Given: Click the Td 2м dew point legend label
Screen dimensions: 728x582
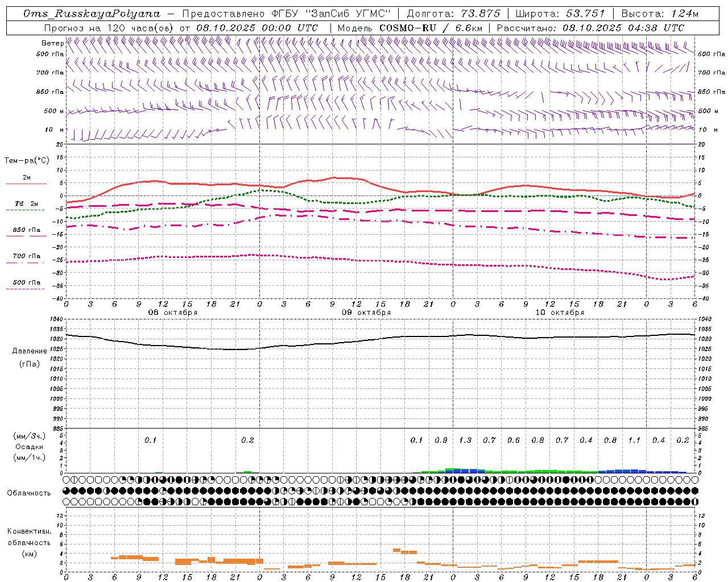Looking at the screenshot, I should click(x=27, y=203).
